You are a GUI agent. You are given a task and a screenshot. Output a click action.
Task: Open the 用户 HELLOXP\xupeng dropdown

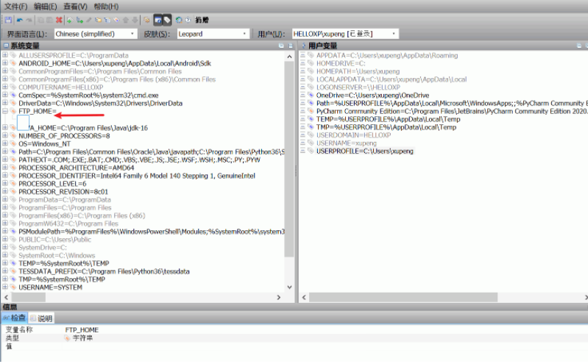coord(344,34)
